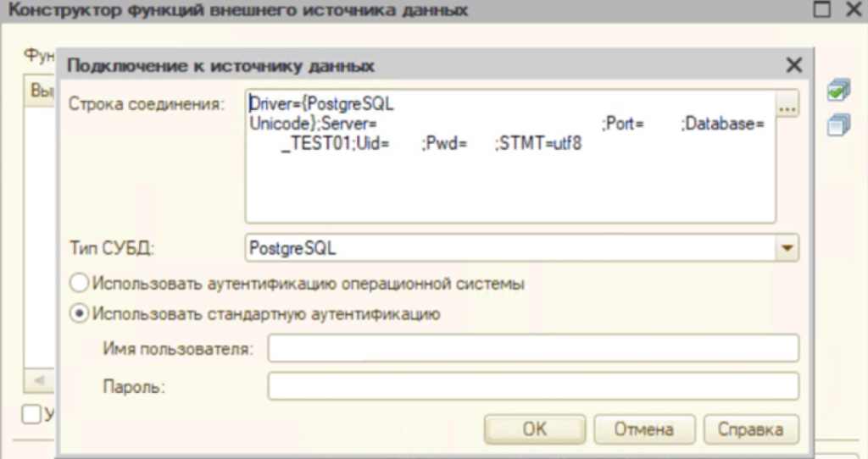Expand the Тип СУБД dropdown arrow
868x459 pixels.
coord(787,249)
